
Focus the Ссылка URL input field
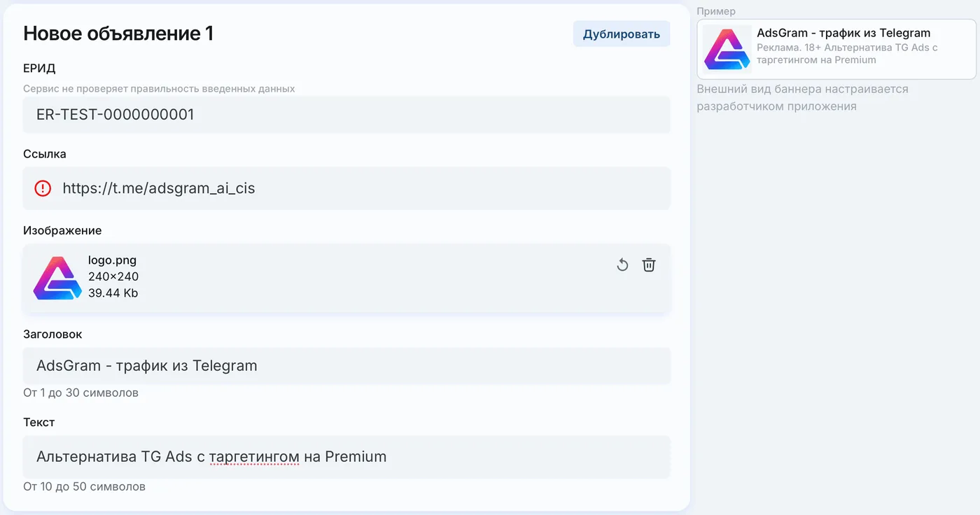coord(346,188)
